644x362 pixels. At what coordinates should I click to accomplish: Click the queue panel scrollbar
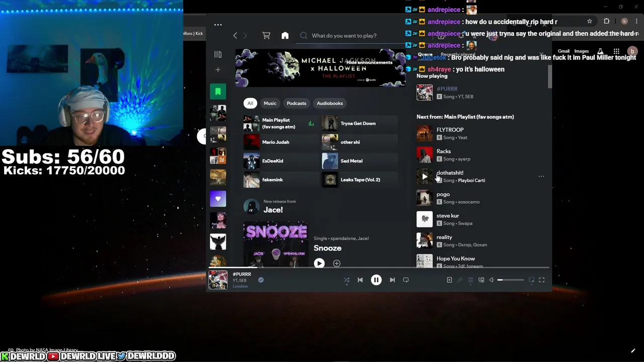(550, 75)
